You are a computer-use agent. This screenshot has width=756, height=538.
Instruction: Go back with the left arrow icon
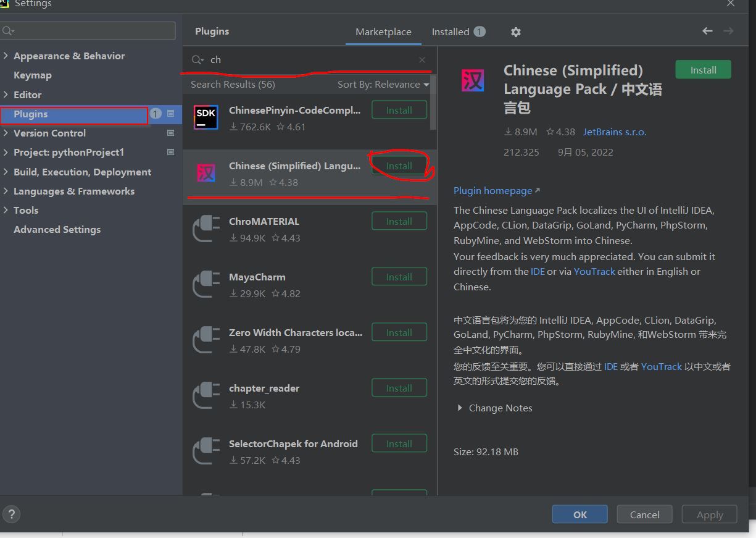pos(707,31)
